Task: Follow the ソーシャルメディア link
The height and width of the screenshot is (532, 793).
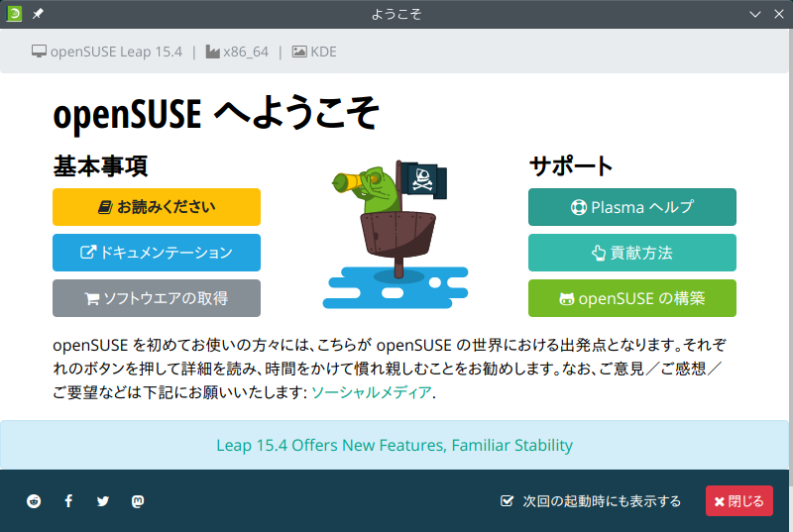Action: (371, 392)
